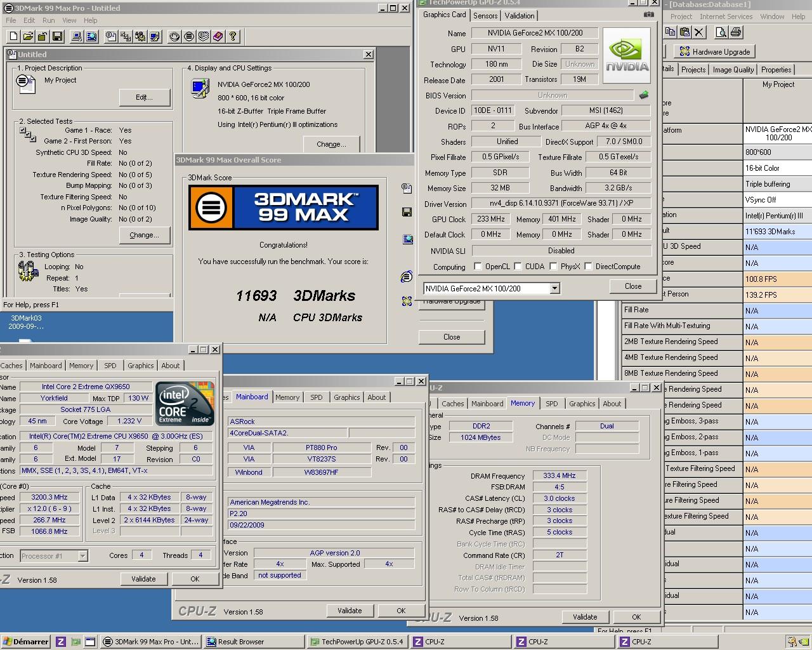Select the Graphics tab in CPU-Z Mainboard window
The width and height of the screenshot is (812, 650).
[346, 397]
